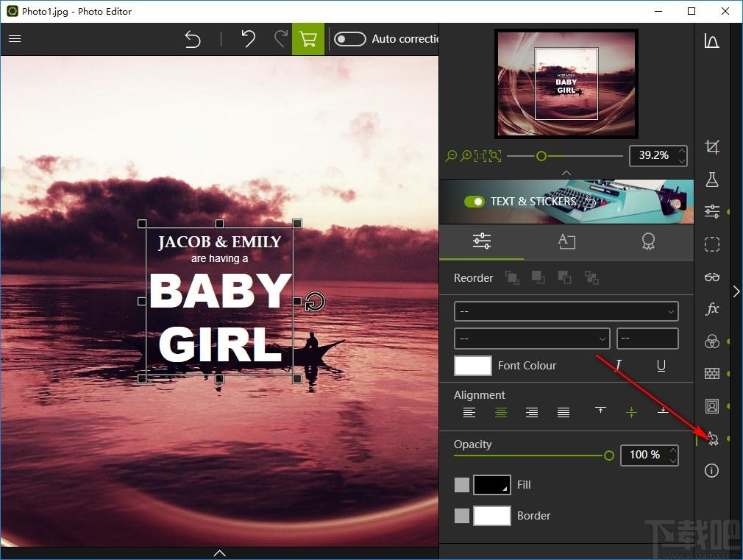Toggle the Auto correction switch

pyautogui.click(x=349, y=39)
